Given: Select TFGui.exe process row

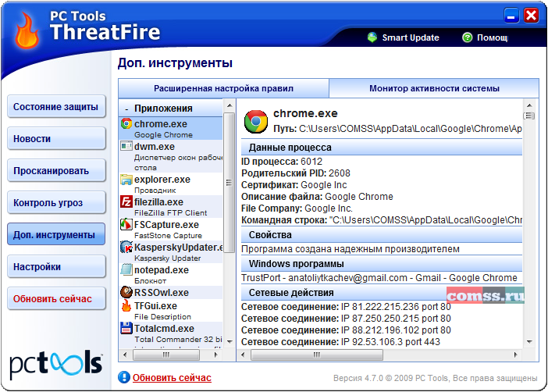Looking at the screenshot, I should (x=171, y=311).
